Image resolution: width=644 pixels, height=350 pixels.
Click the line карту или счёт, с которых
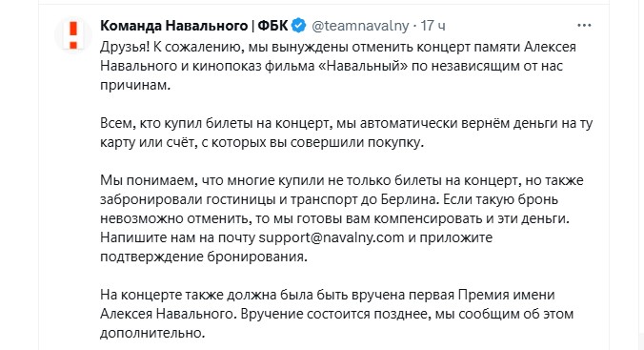tap(262, 142)
